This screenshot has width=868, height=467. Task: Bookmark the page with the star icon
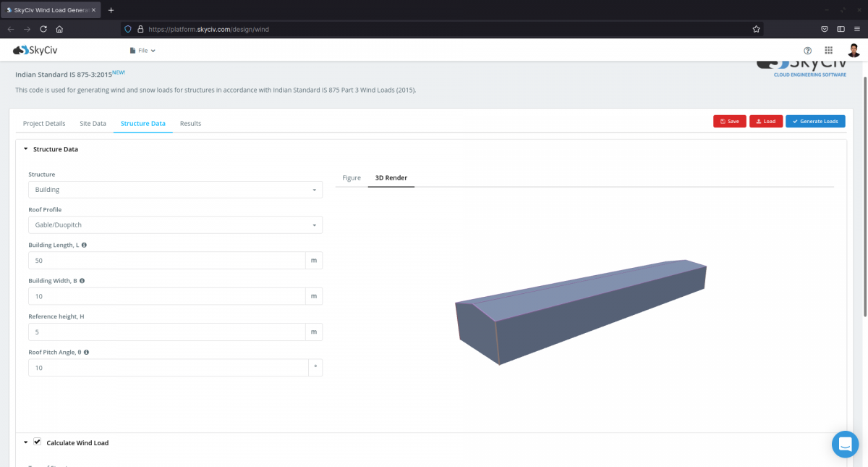tap(756, 29)
